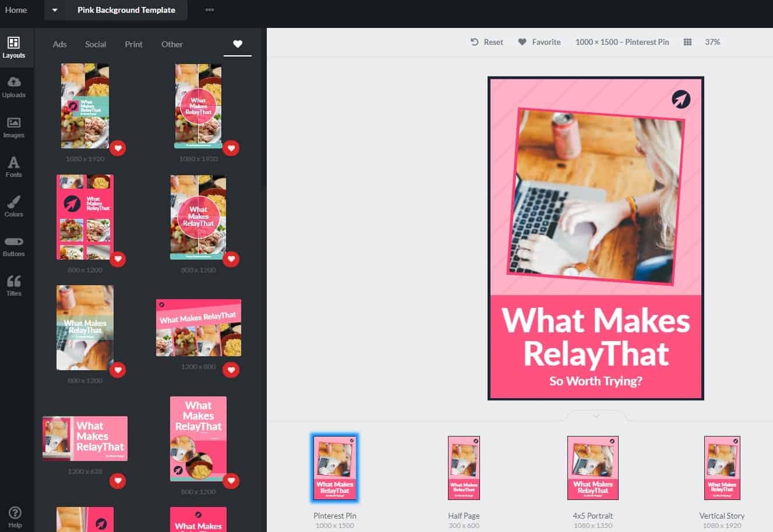This screenshot has height=532, width=773.
Task: Unfavorite the 1200 x 800 layout
Action: tap(231, 370)
